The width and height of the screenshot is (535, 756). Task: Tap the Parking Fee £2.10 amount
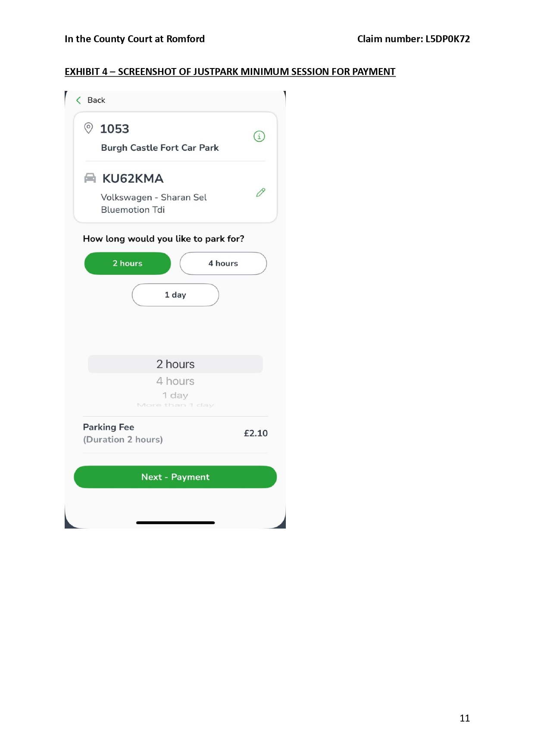[x=256, y=433]
